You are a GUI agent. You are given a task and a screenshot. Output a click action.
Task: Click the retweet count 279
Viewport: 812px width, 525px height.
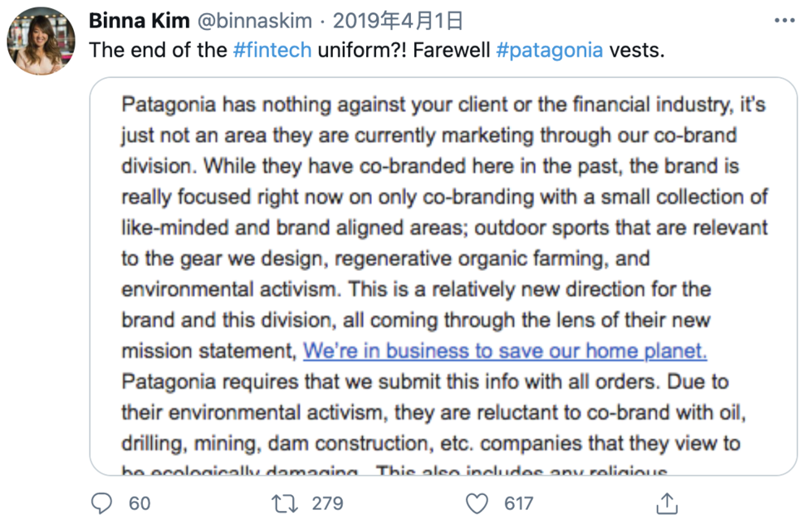pyautogui.click(x=327, y=503)
